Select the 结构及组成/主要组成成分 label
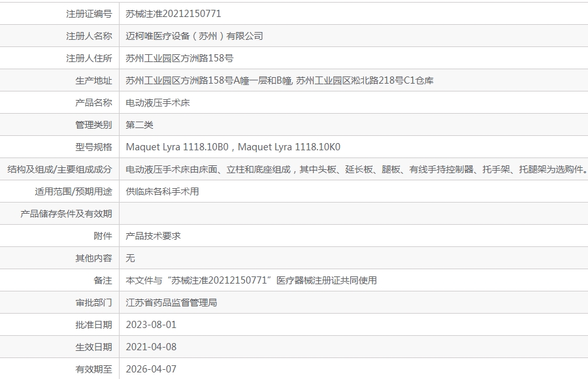The image size is (588, 379). pos(59,170)
